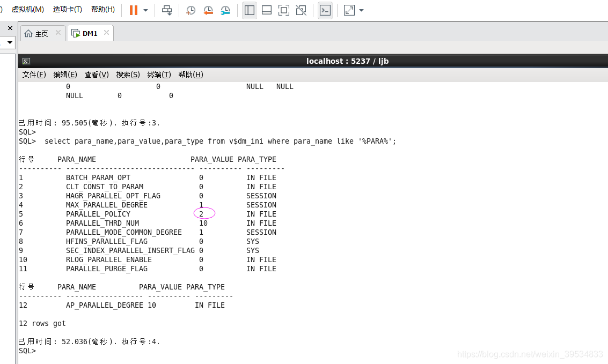Image resolution: width=608 pixels, height=364 pixels.
Task: Enter full screen mode
Action: (x=284, y=10)
